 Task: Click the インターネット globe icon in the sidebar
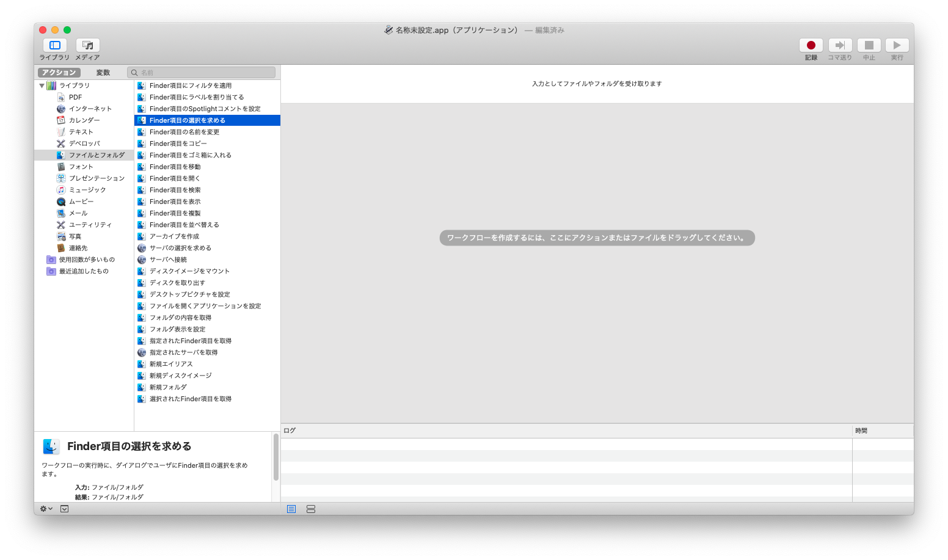pos(61,108)
